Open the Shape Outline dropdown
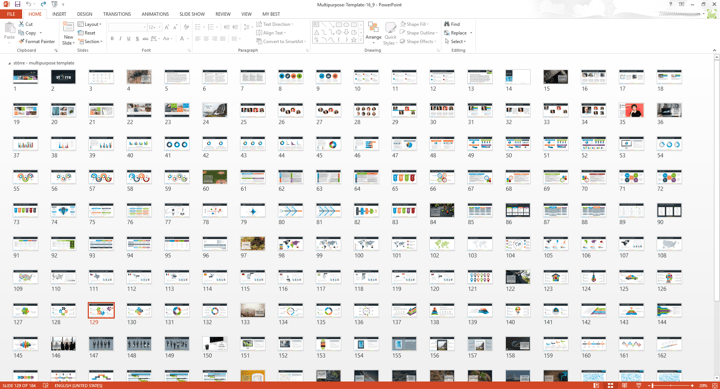Screen dimensions: 720x389 [x=418, y=33]
